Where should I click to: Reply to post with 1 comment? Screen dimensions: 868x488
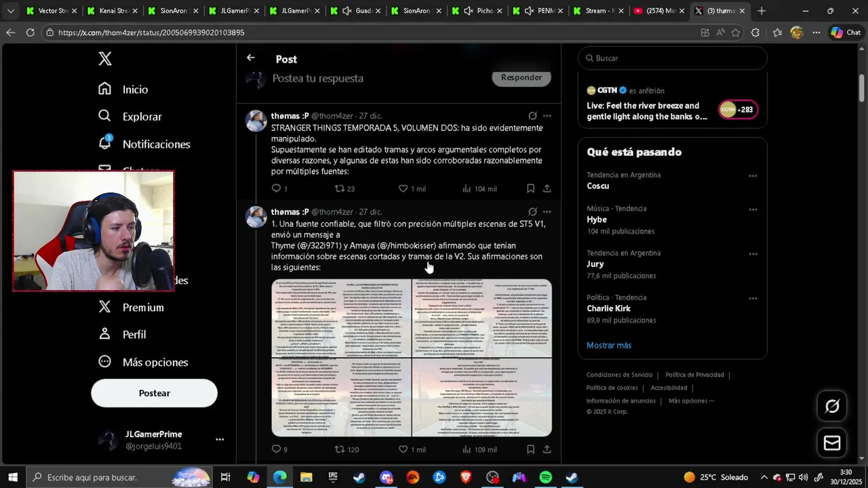pyautogui.click(x=279, y=188)
